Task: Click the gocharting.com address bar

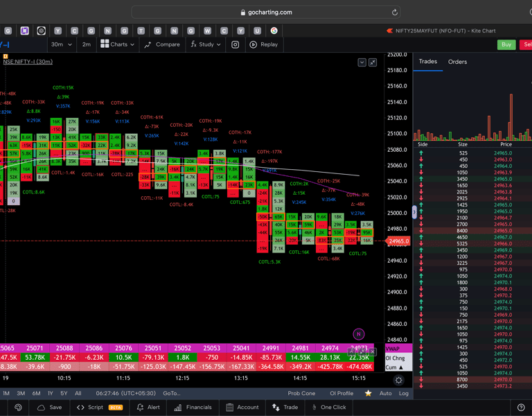Action: click(266, 12)
